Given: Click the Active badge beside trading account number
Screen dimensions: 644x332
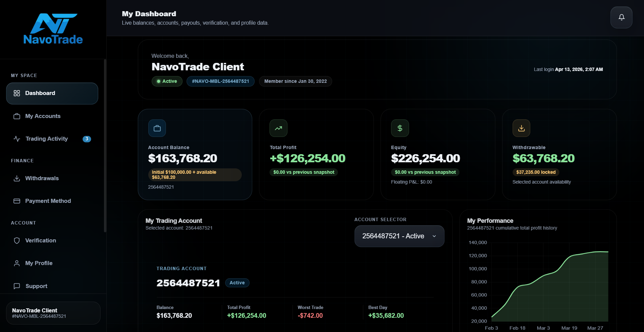Looking at the screenshot, I should [237, 283].
